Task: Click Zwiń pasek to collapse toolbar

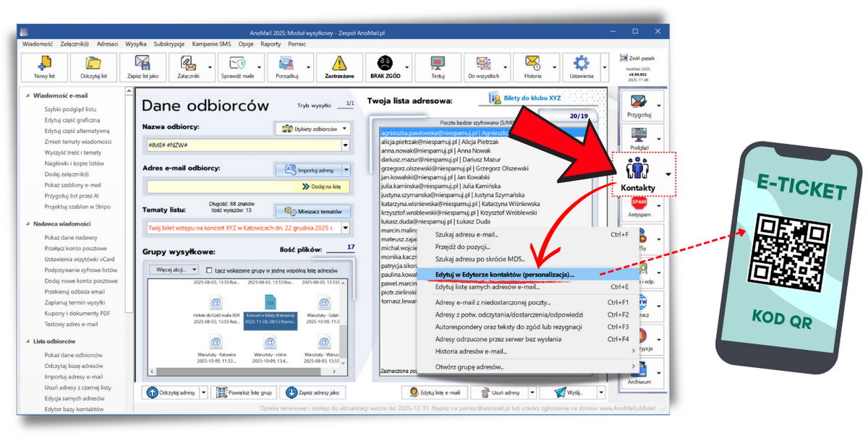Action: click(x=639, y=58)
